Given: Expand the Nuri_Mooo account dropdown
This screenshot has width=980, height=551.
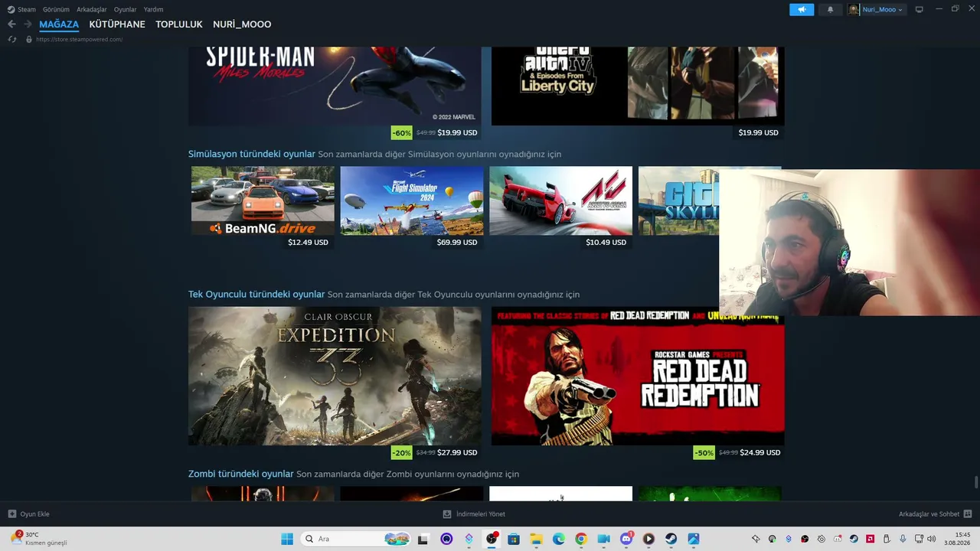Looking at the screenshot, I should (x=900, y=9).
